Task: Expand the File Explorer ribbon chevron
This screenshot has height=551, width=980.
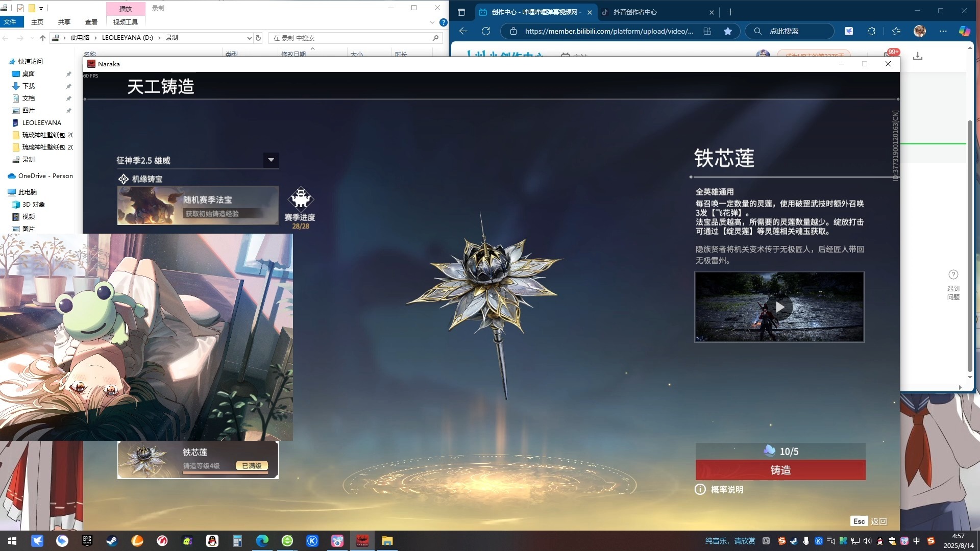Action: (x=432, y=22)
